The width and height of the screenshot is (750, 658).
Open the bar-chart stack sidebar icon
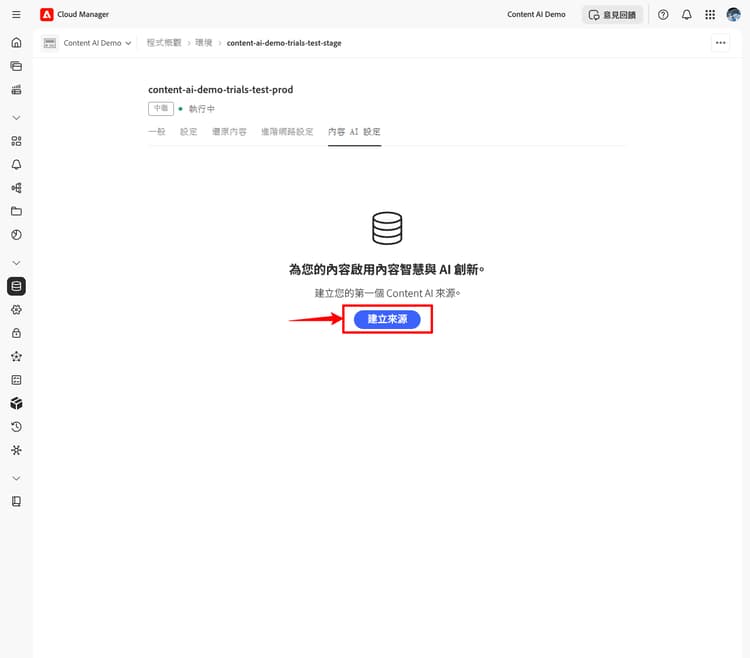pyautogui.click(x=16, y=89)
